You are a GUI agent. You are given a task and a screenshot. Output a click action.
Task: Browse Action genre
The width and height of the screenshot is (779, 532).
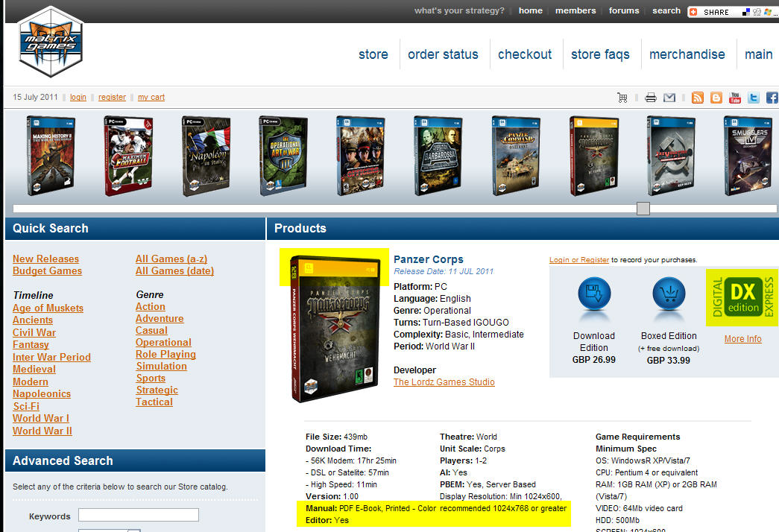pyautogui.click(x=151, y=306)
